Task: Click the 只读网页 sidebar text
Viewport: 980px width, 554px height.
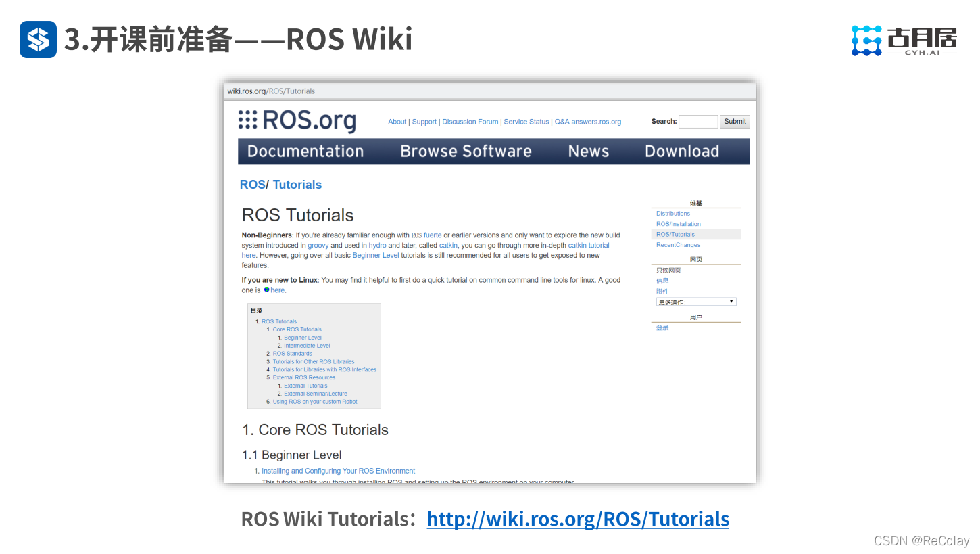Action: tap(668, 270)
